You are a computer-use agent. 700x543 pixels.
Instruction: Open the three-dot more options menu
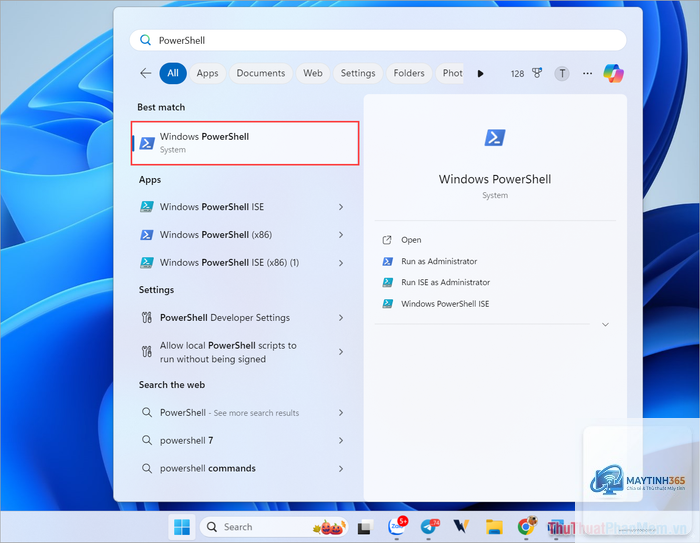pos(588,73)
